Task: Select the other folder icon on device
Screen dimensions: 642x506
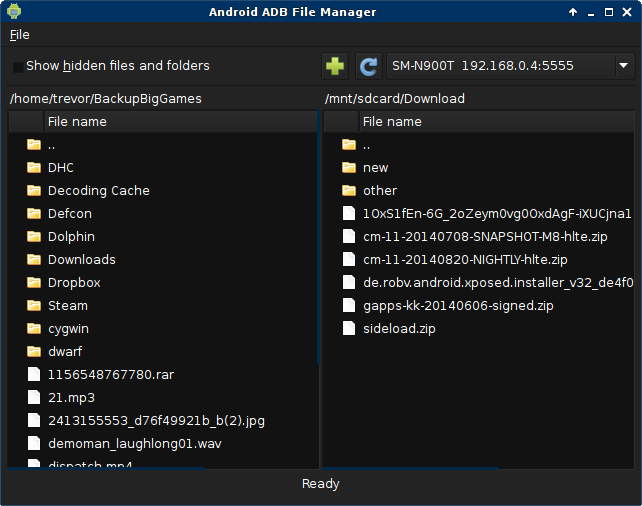Action: tap(349, 190)
